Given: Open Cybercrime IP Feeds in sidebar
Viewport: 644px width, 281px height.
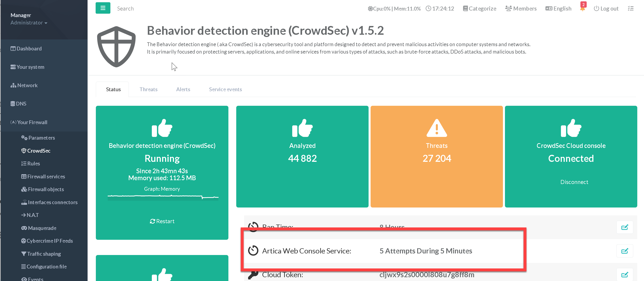Looking at the screenshot, I should point(49,241).
